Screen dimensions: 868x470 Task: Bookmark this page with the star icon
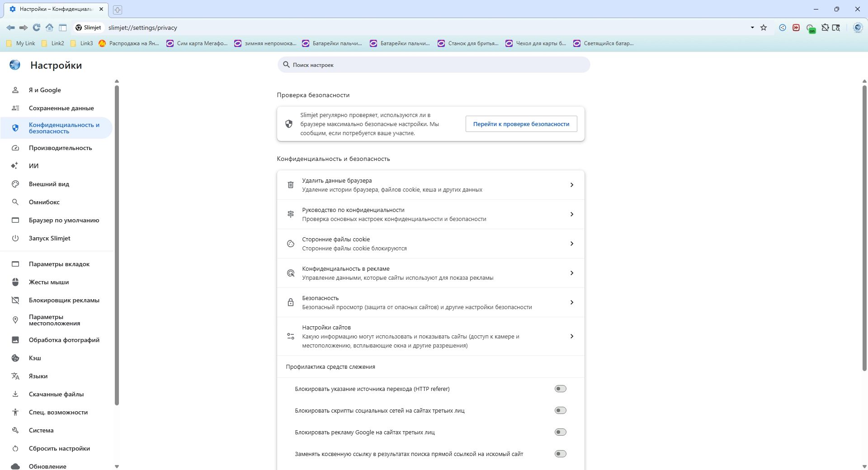click(x=764, y=28)
